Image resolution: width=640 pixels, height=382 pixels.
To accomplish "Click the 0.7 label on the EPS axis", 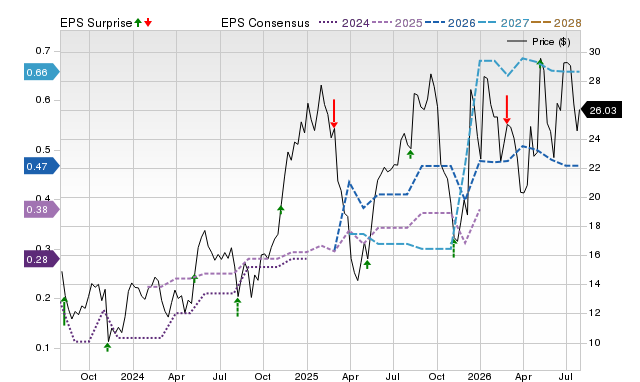I will pyautogui.click(x=43, y=51).
